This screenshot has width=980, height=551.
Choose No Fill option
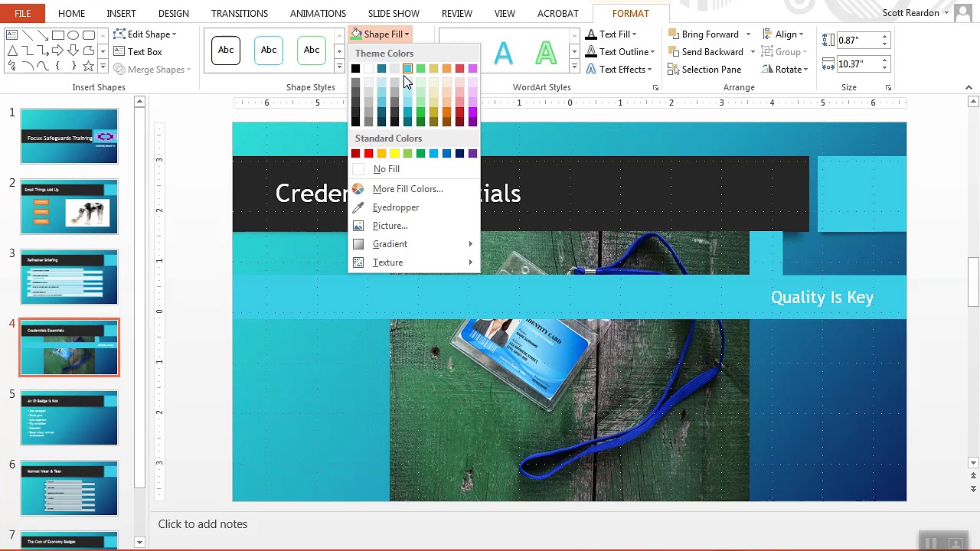[x=387, y=169]
